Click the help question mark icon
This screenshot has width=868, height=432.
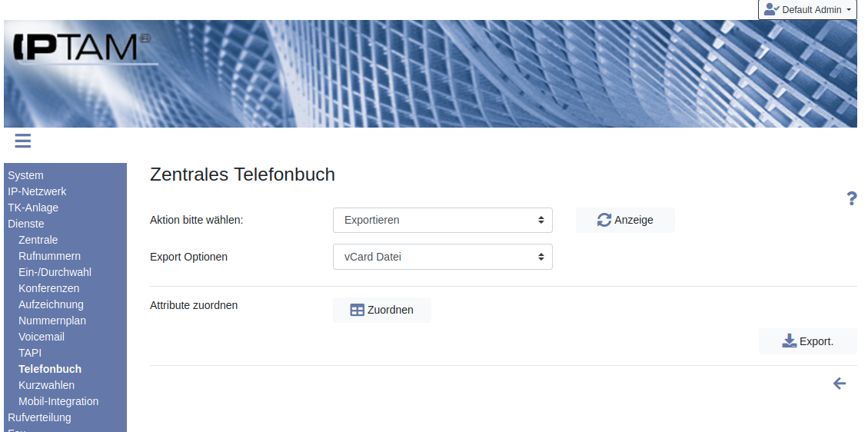[x=852, y=199]
